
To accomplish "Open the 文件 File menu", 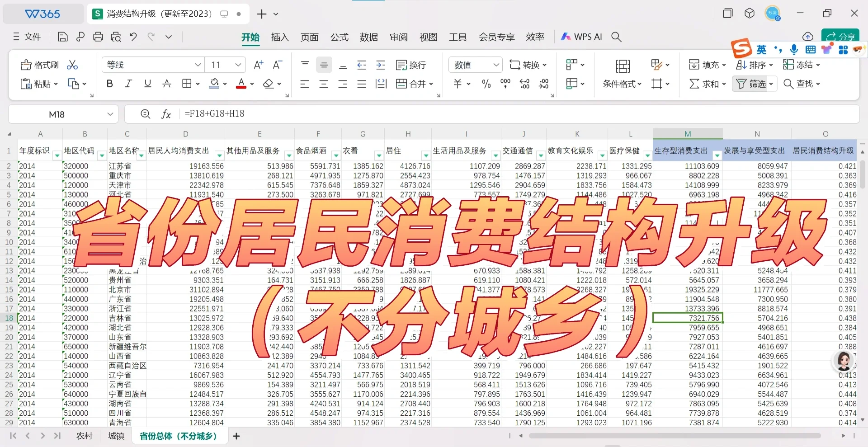I will pyautogui.click(x=27, y=37).
